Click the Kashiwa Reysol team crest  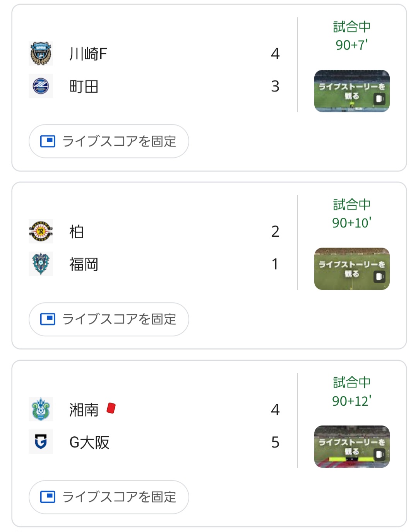(41, 231)
